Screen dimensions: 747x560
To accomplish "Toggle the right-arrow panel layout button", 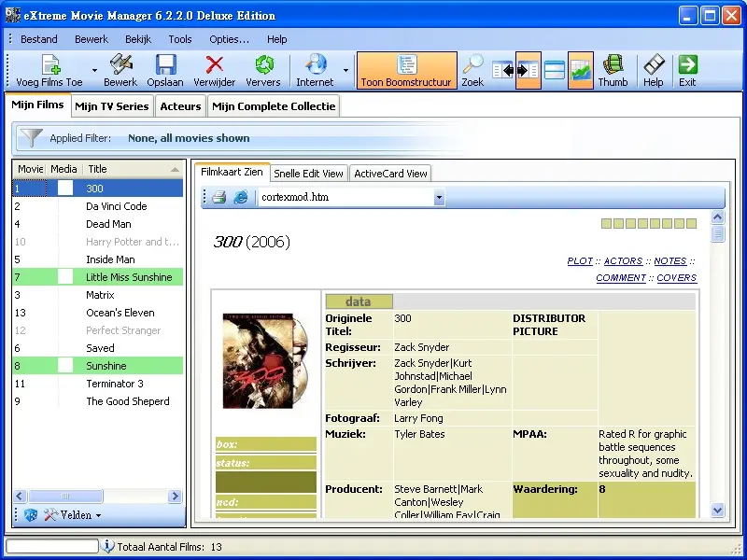I will pyautogui.click(x=529, y=71).
